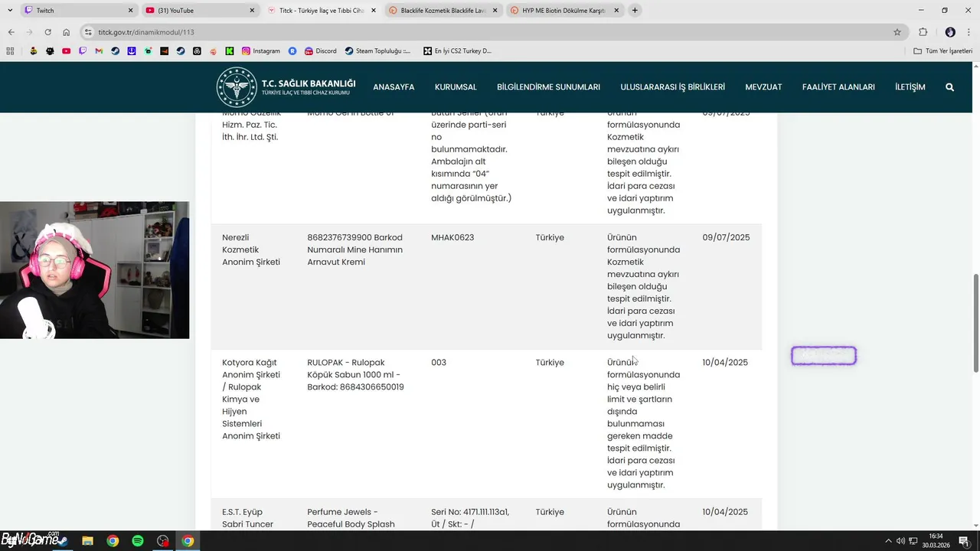Click the Sağlık Bakanlığı logo

[286, 86]
